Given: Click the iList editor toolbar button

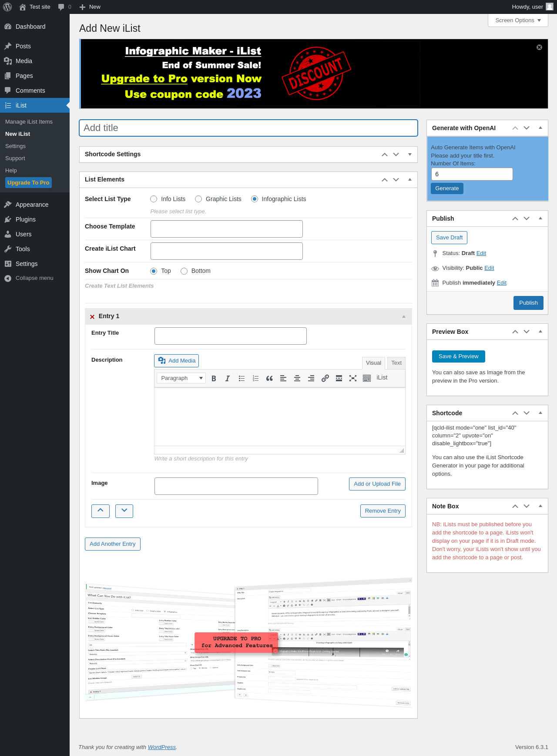Looking at the screenshot, I should click(382, 378).
